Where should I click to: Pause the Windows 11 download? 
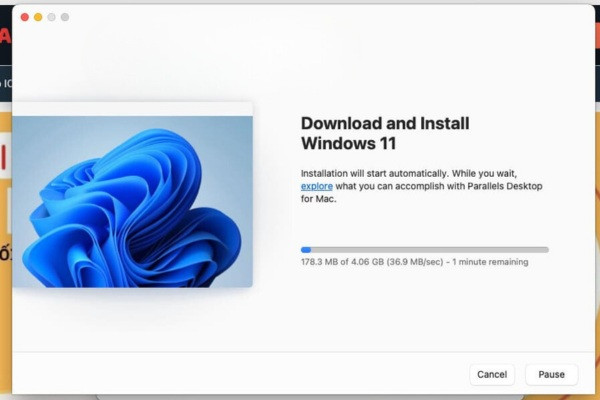pyautogui.click(x=551, y=374)
